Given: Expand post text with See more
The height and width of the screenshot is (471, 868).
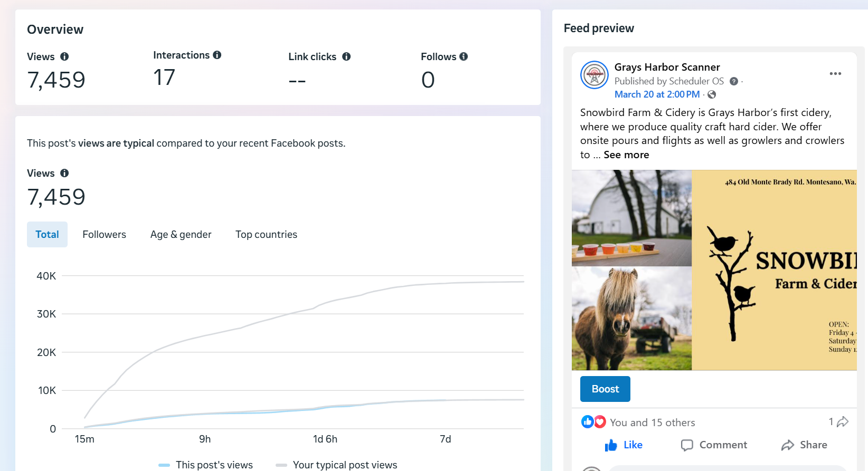Looking at the screenshot, I should (x=626, y=155).
